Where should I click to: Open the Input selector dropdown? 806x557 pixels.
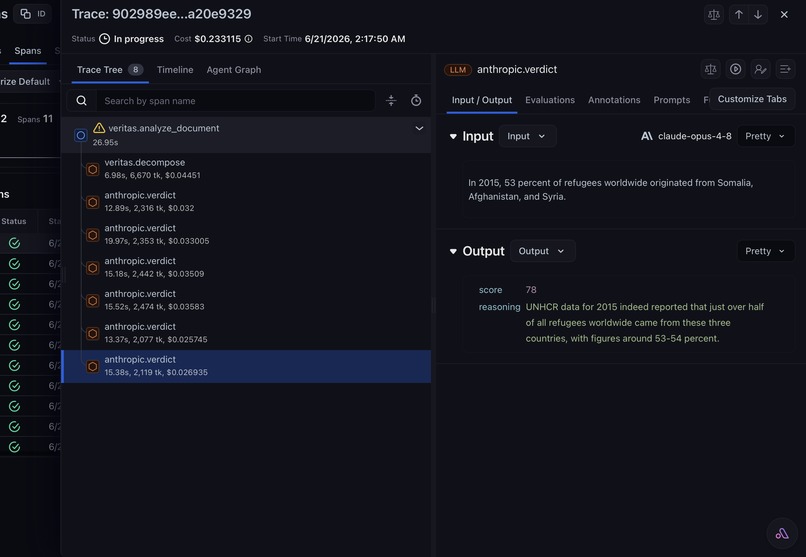click(x=527, y=136)
